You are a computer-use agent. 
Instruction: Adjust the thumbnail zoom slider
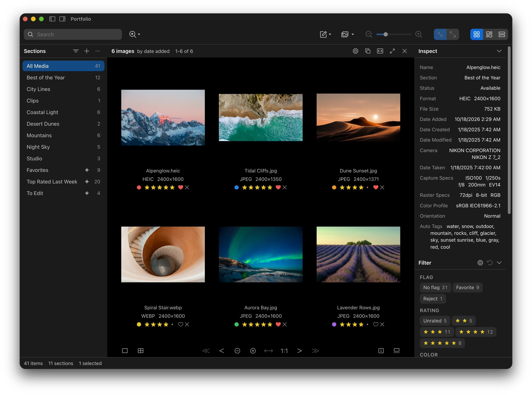coord(394,34)
